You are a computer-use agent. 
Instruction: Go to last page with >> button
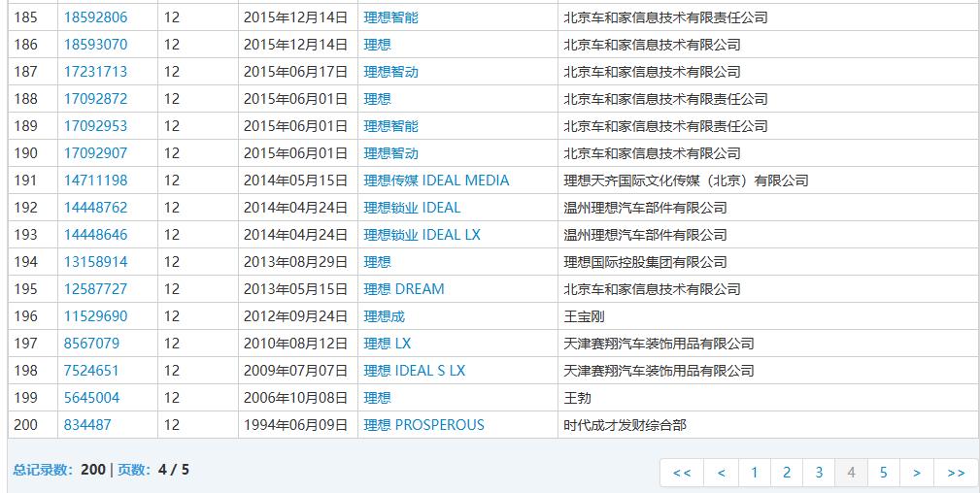point(957,473)
